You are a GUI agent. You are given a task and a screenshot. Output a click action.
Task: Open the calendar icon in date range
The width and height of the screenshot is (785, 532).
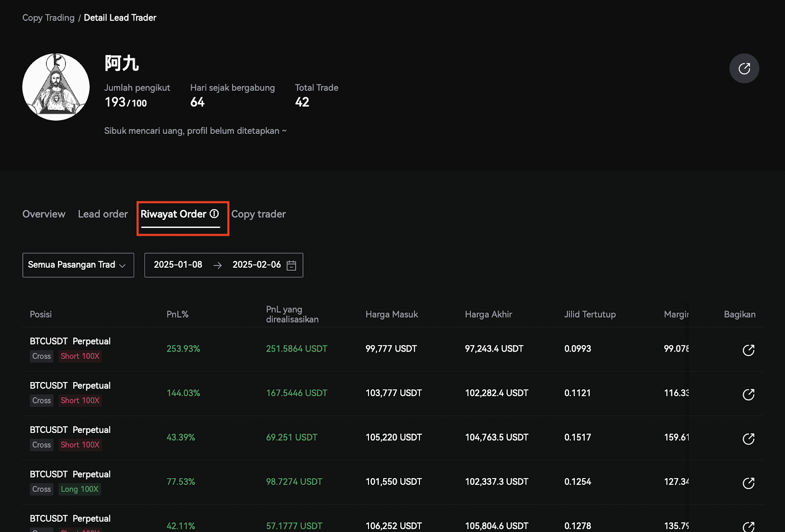coord(291,265)
